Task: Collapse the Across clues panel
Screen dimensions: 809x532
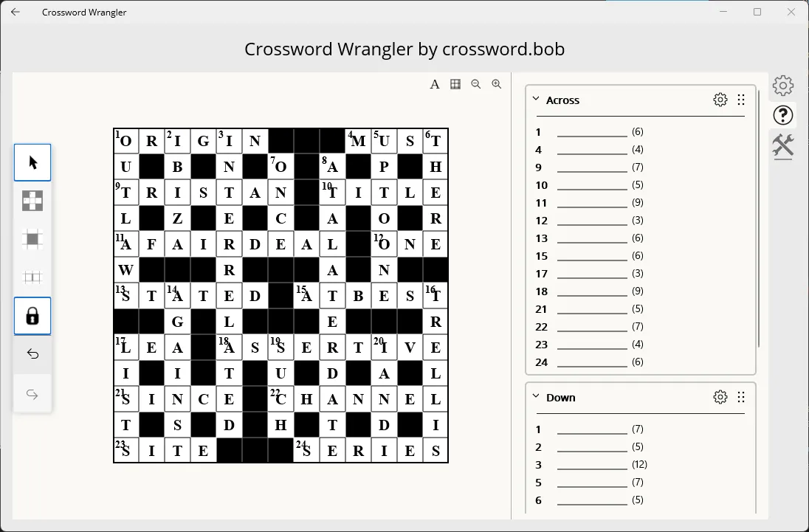Action: tap(536, 99)
